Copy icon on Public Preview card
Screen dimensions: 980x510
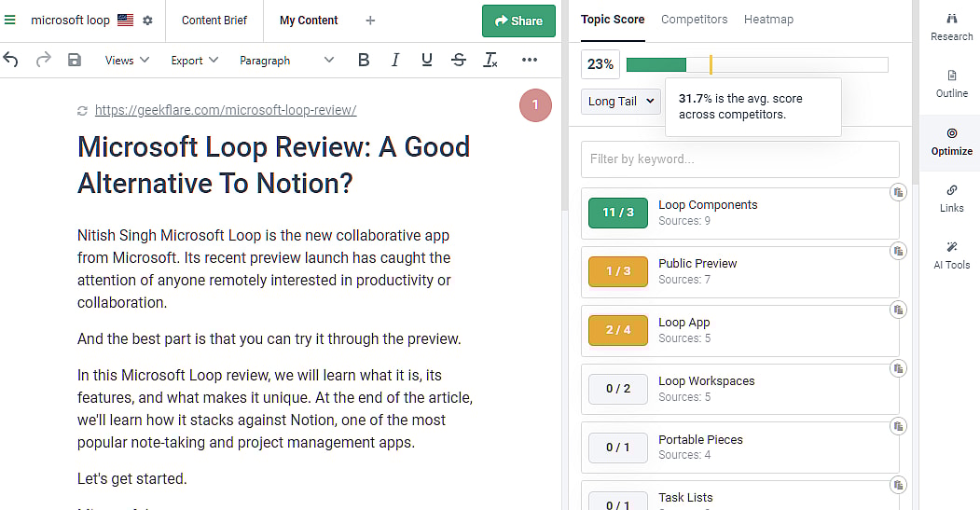(x=898, y=251)
